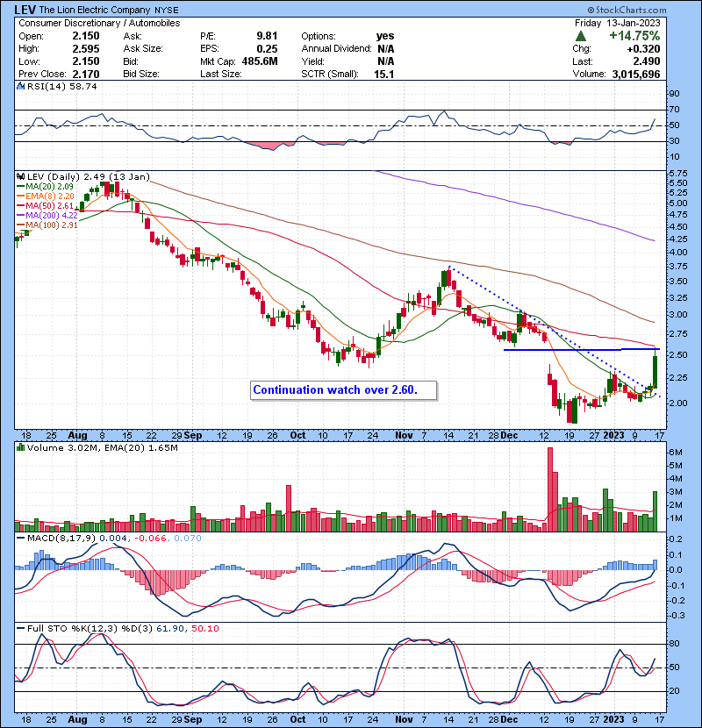This screenshot has height=728, width=702.
Task: Click the LEV (Daily) 2.49 (13 Jan) label
Action: pyautogui.click(x=89, y=176)
